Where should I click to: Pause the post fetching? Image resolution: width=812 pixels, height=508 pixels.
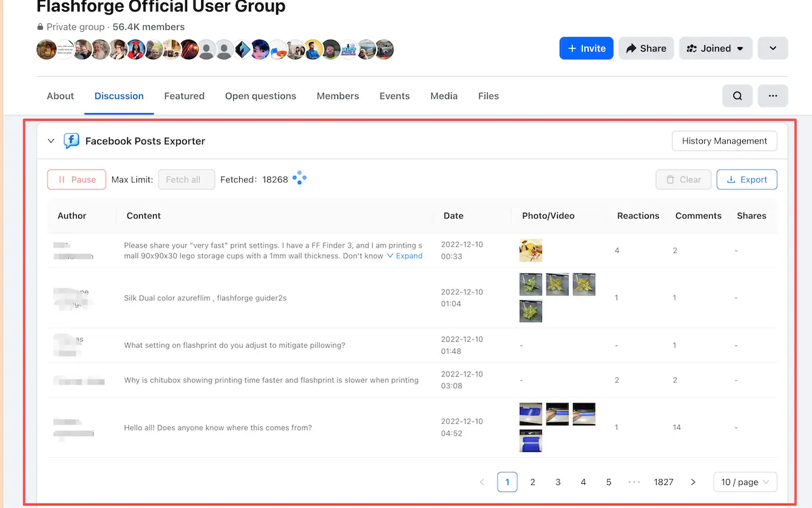point(77,180)
